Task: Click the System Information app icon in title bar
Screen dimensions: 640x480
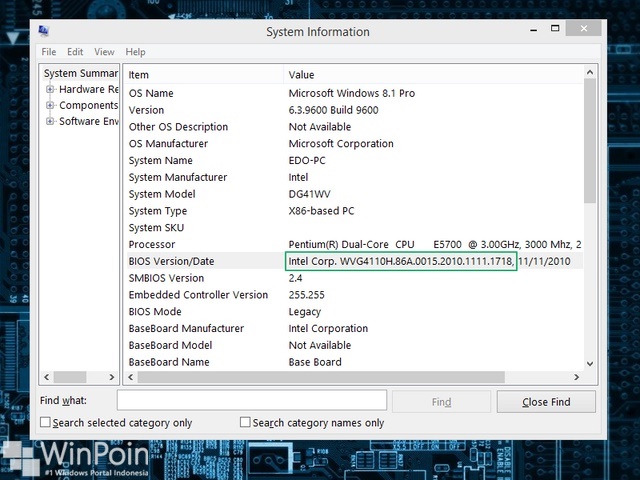Action: pos(44,31)
